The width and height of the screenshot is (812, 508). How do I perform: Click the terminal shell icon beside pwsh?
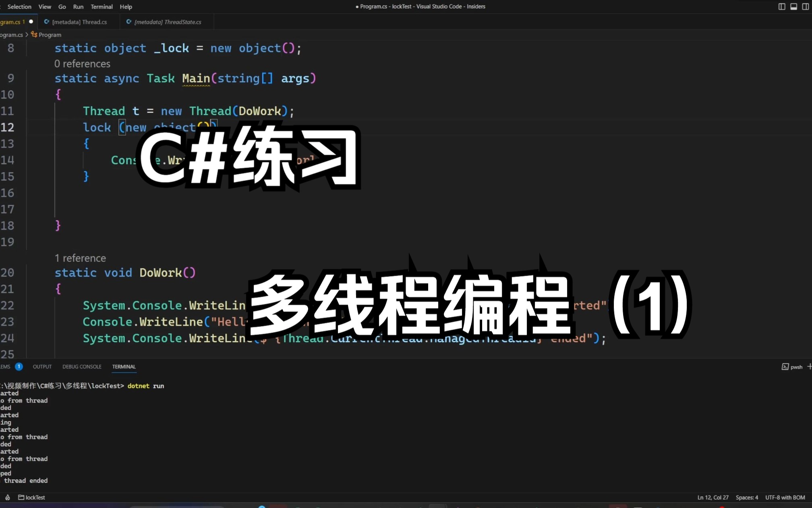[785, 366]
